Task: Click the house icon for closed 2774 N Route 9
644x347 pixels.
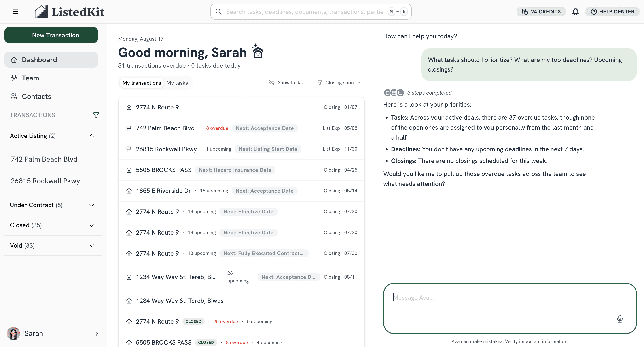Action: click(129, 322)
